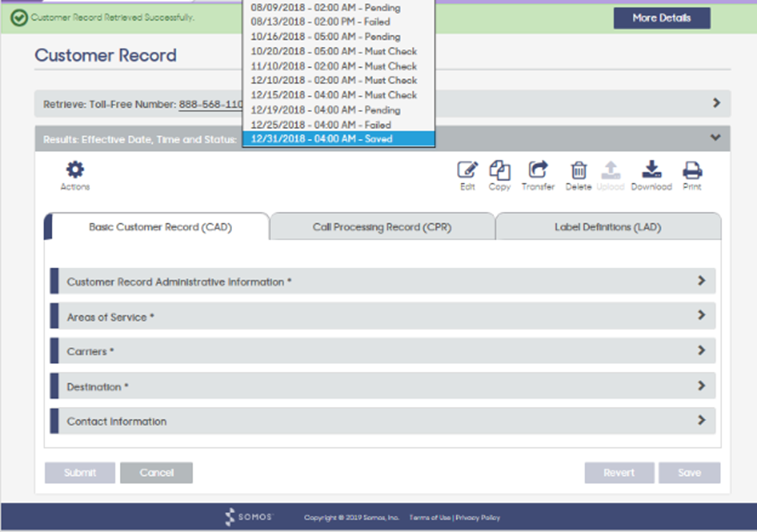Click 'Customer Record Retrieved Successfully' message
757x532 pixels.
click(113, 17)
